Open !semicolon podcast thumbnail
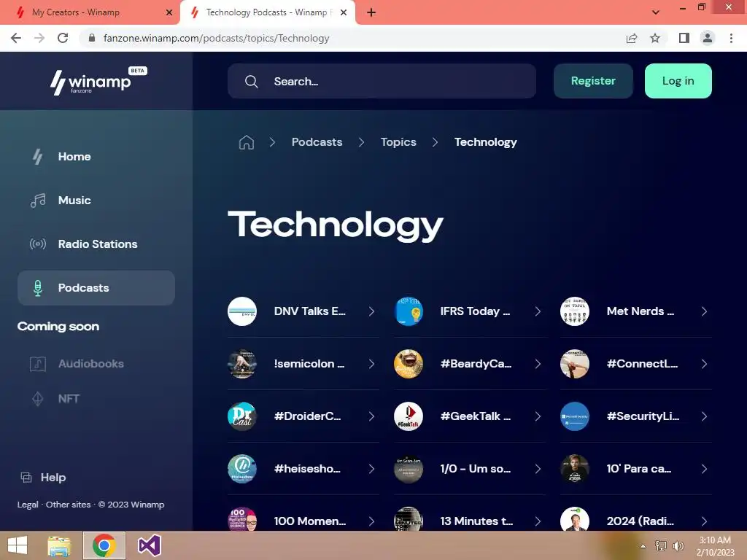Image resolution: width=747 pixels, height=560 pixels. [x=242, y=364]
